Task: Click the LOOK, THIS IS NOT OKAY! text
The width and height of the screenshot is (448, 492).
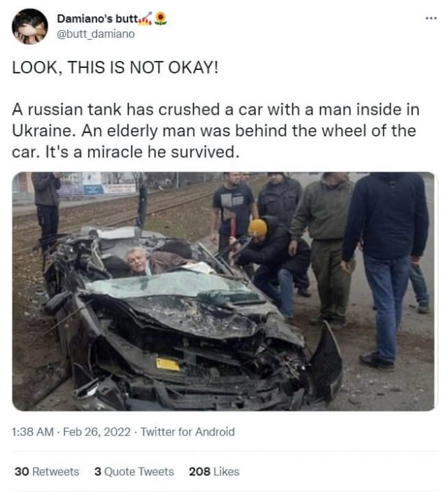Action: point(115,67)
